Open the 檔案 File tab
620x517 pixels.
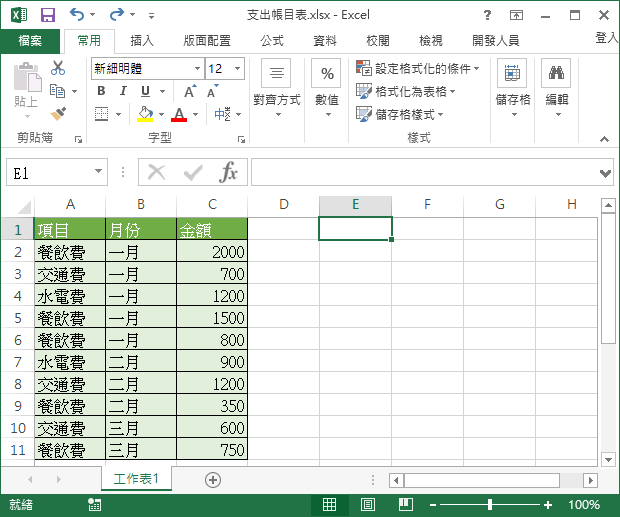click(x=30, y=40)
